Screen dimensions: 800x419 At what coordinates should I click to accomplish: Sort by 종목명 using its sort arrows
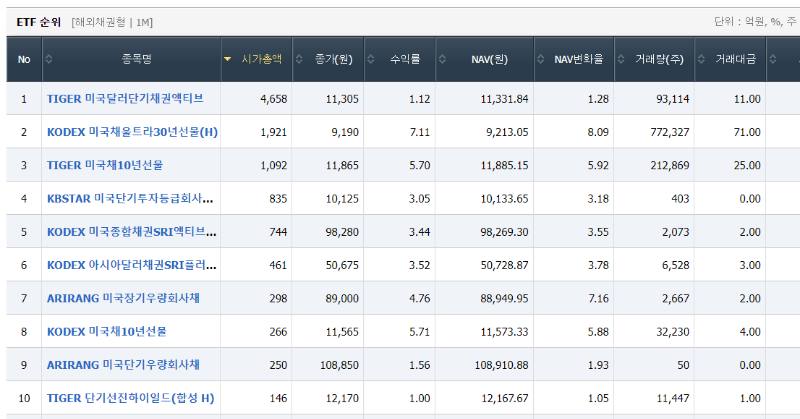pos(48,59)
